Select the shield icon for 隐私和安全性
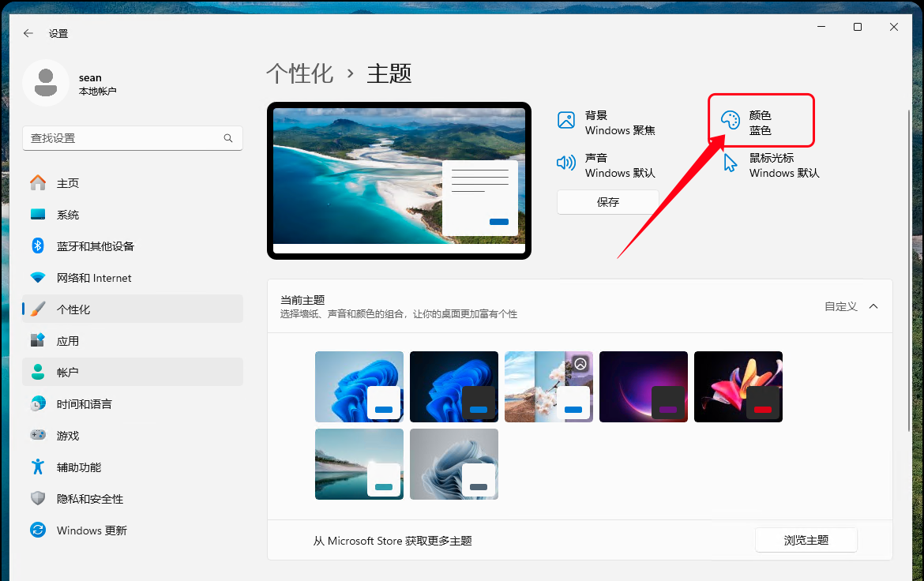This screenshot has height=581, width=924. (38, 498)
